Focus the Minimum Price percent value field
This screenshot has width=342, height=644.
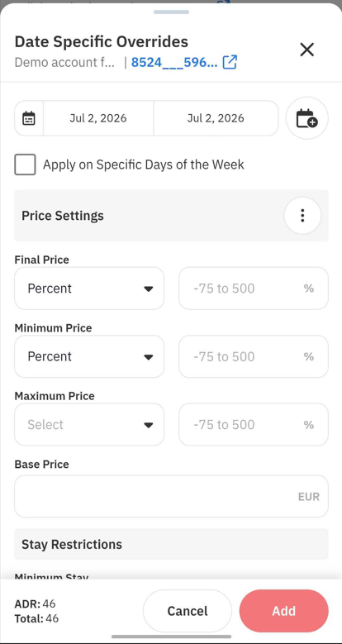coord(254,356)
